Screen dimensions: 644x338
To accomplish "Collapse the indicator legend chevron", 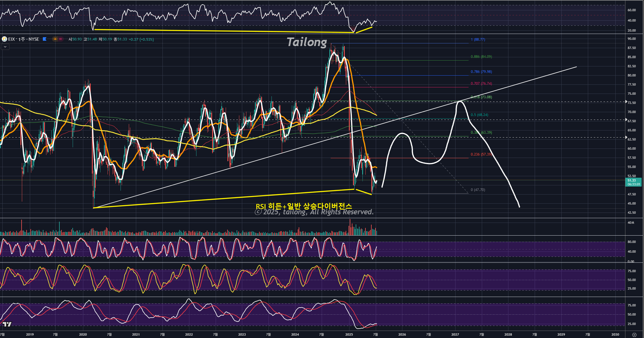I will tap(5, 47).
